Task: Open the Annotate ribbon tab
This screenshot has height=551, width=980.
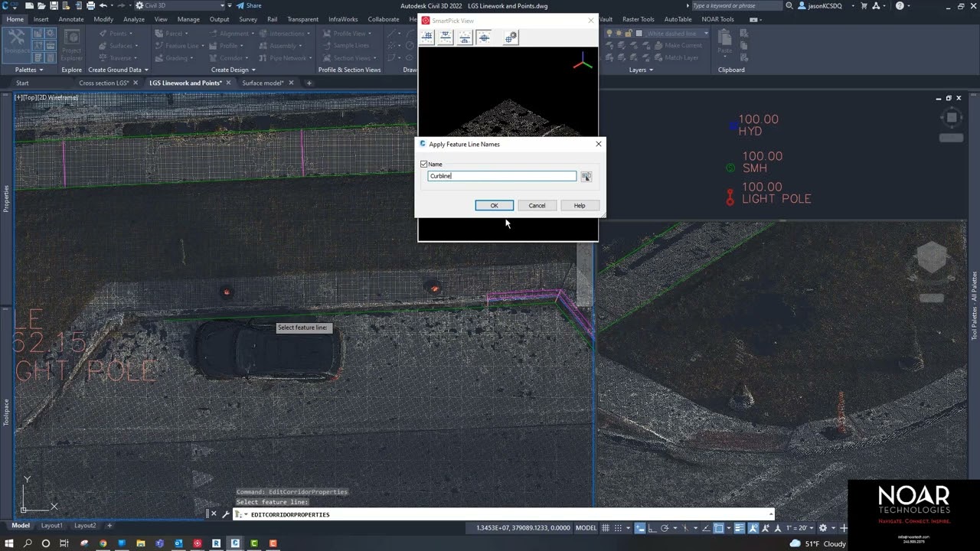Action: pos(71,19)
